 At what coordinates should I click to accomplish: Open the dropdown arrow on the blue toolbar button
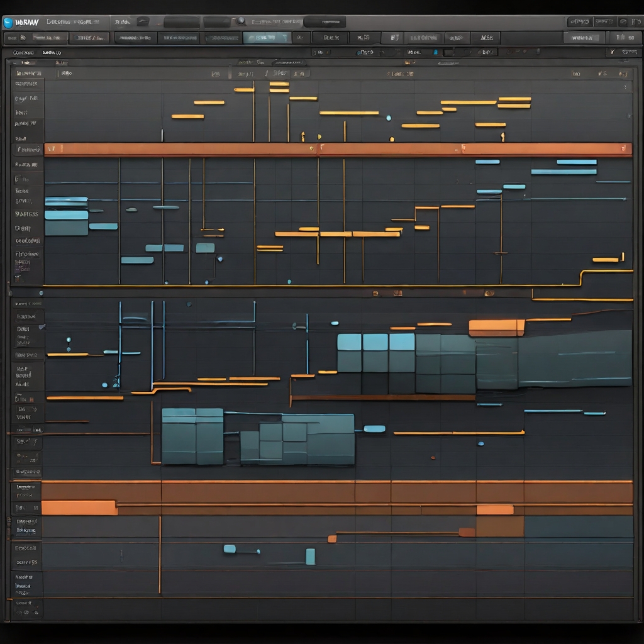[x=285, y=38]
